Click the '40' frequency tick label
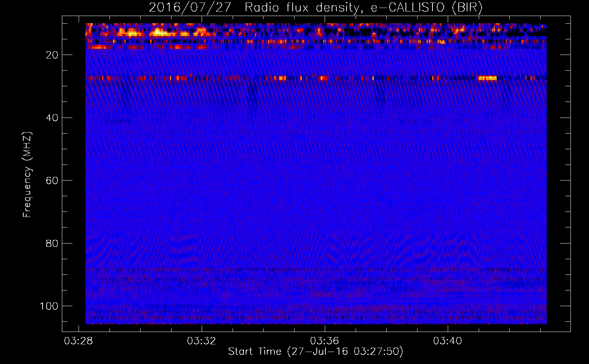Image resolution: width=589 pixels, height=364 pixels. [x=52, y=118]
